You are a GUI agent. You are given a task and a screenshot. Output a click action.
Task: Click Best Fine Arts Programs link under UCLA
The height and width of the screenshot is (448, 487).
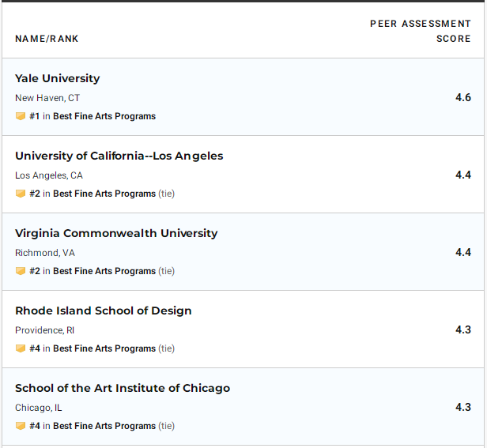point(104,194)
